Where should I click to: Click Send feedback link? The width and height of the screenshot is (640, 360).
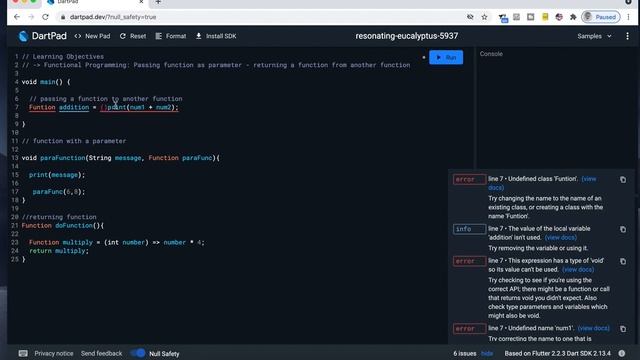pos(101,353)
